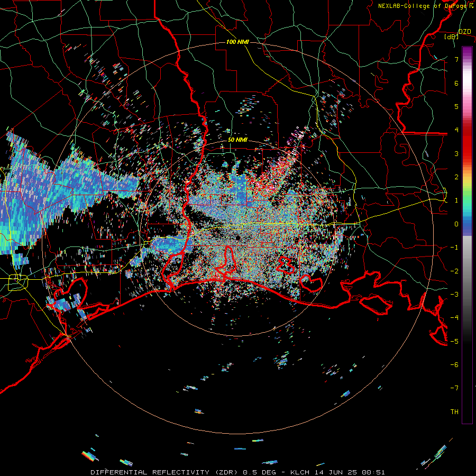Click the radar site dot at the ring center
Screen dimensions: 476x476
(237, 237)
